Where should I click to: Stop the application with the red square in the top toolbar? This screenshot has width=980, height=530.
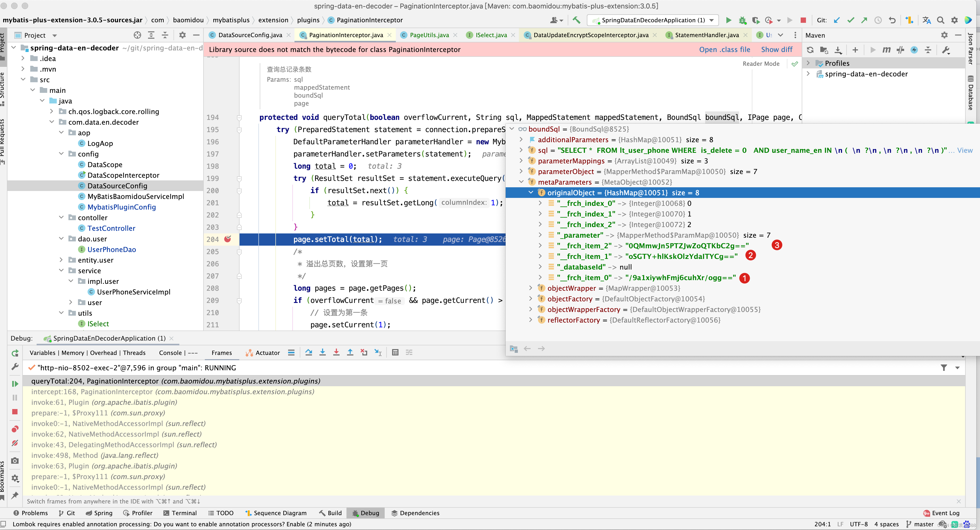803,20
